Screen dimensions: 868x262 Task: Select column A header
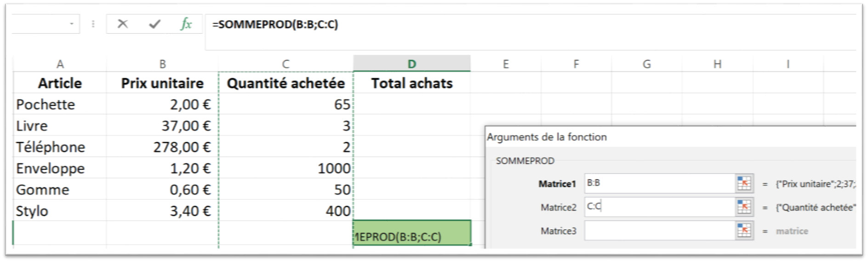click(x=60, y=64)
